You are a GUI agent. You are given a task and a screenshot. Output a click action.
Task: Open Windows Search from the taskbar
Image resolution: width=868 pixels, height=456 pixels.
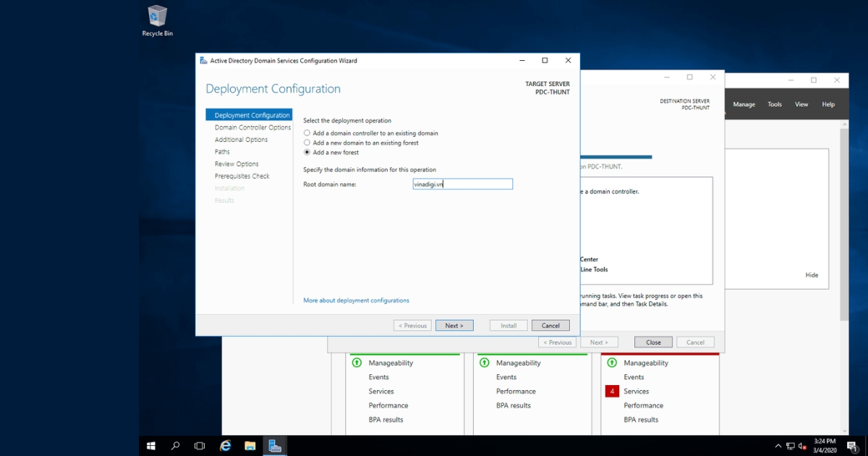pos(174,446)
